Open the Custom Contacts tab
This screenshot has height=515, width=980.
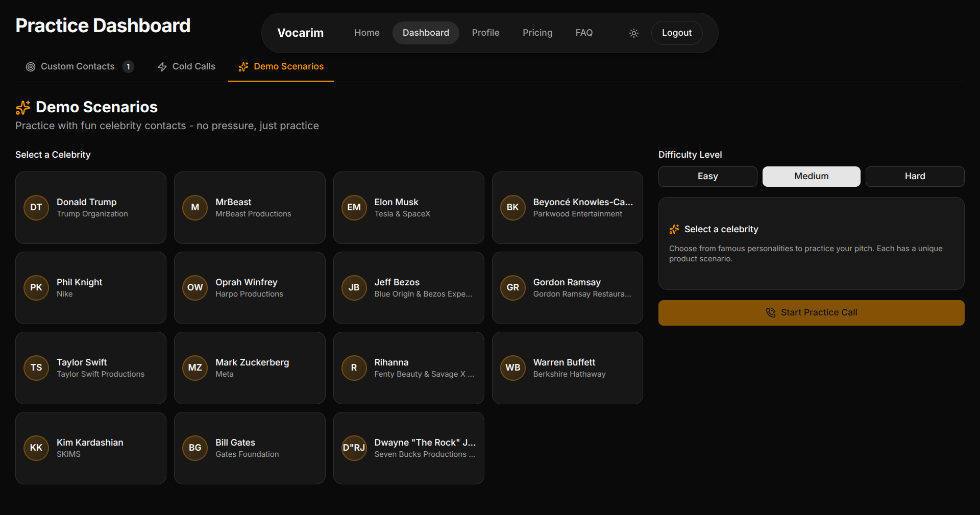[80, 67]
